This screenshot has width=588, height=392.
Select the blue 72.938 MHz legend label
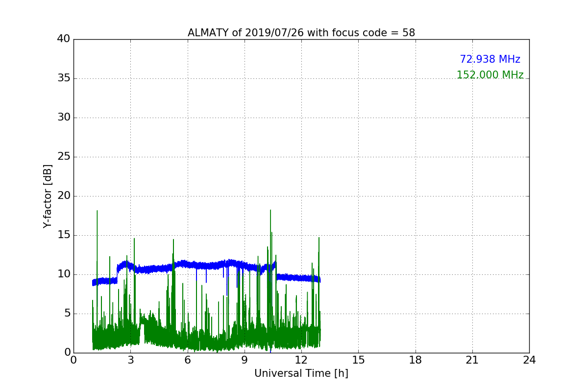click(x=490, y=59)
